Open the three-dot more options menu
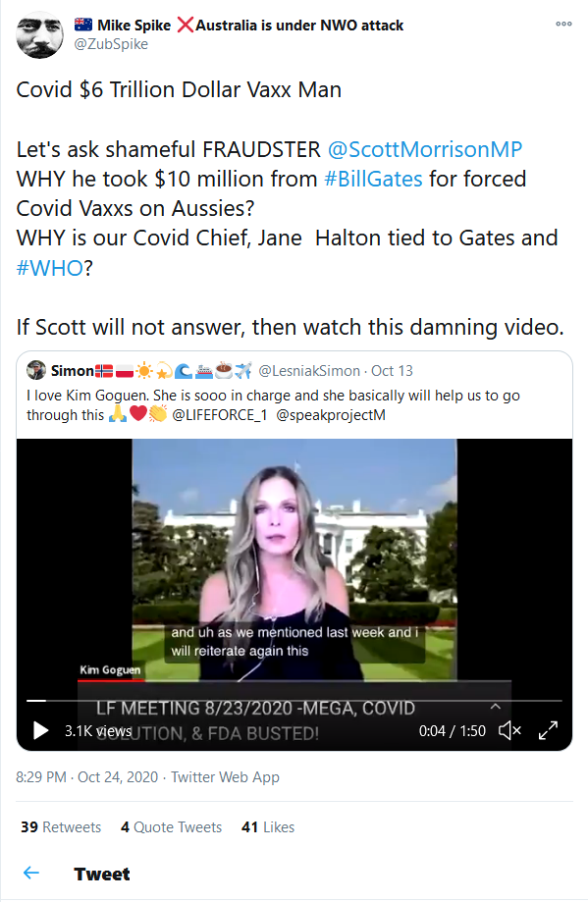 coord(563,25)
